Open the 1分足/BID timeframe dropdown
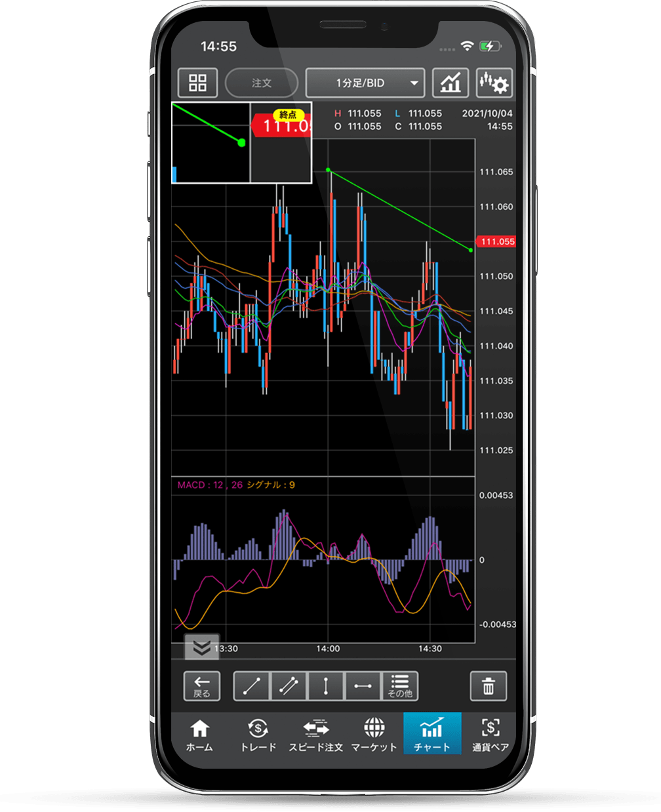Viewport: 661px width, 812px height. coord(365,83)
